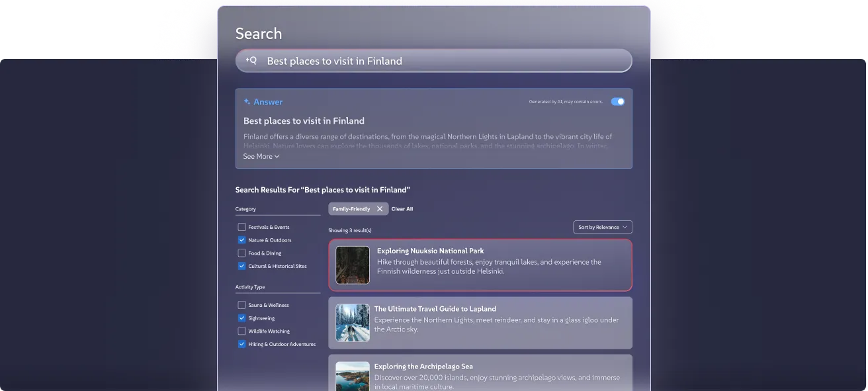Viewport: 868px width, 391px height.
Task: Check the Festivals & Events category
Action: [242, 227]
